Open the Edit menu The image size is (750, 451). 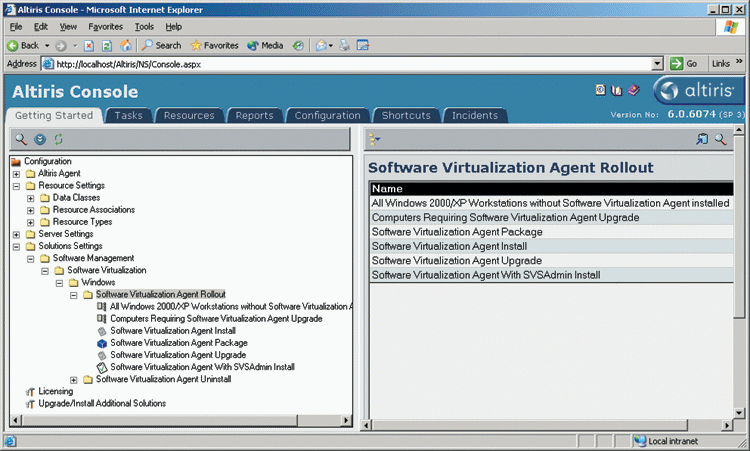(x=41, y=27)
